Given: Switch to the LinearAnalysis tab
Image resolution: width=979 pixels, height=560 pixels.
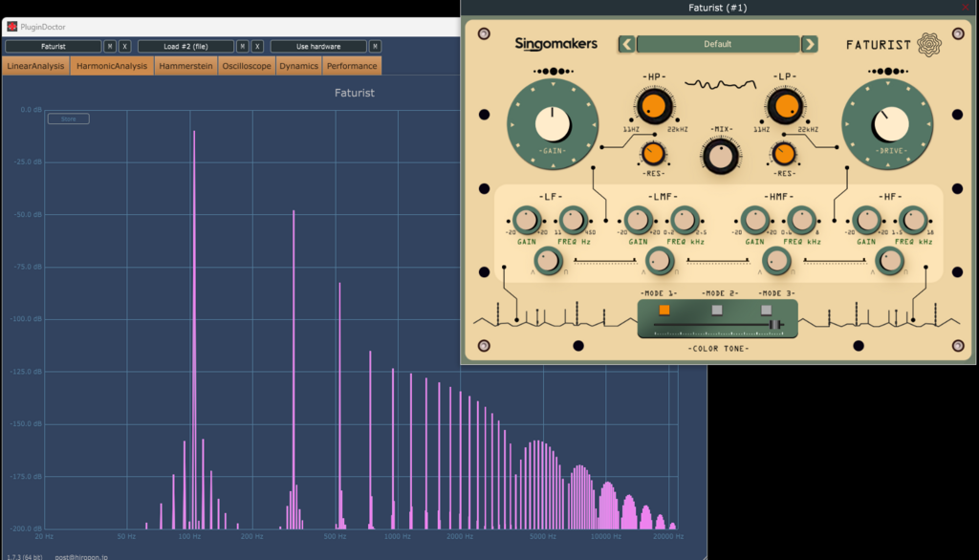Looking at the screenshot, I should tap(35, 66).
